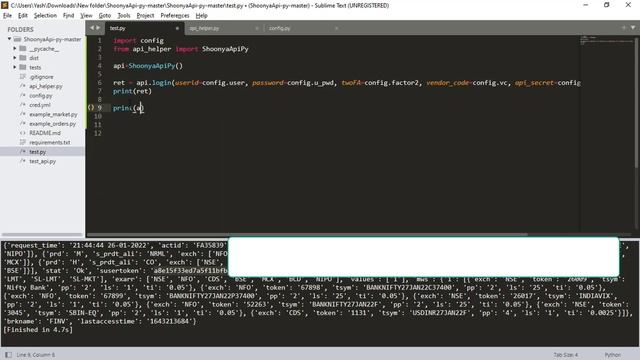The height and width of the screenshot is (360, 640).
Task: Open cred.yml from the sidebar
Action: (x=40, y=105)
